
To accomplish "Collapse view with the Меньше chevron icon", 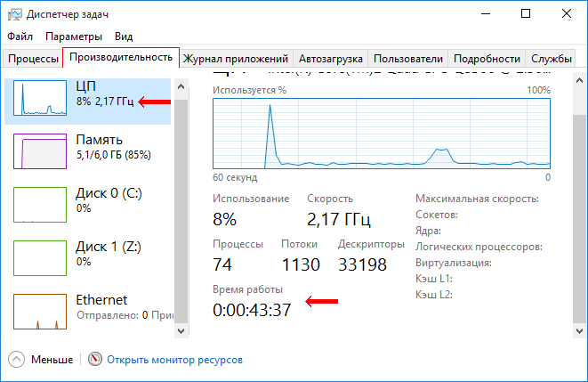I will click(x=17, y=360).
